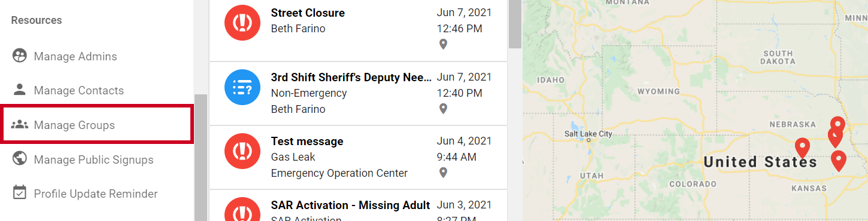Open SAR Activation - Missing Adult alert
Viewport: 868px width, 221px height.
pos(358,205)
